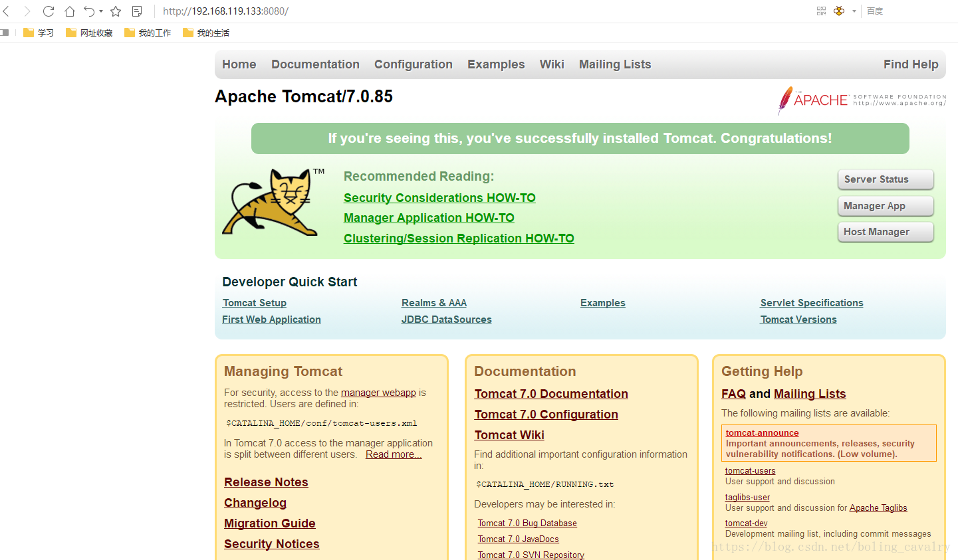Open the taglibs-user mailing list link
958x560 pixels.
[748, 498]
